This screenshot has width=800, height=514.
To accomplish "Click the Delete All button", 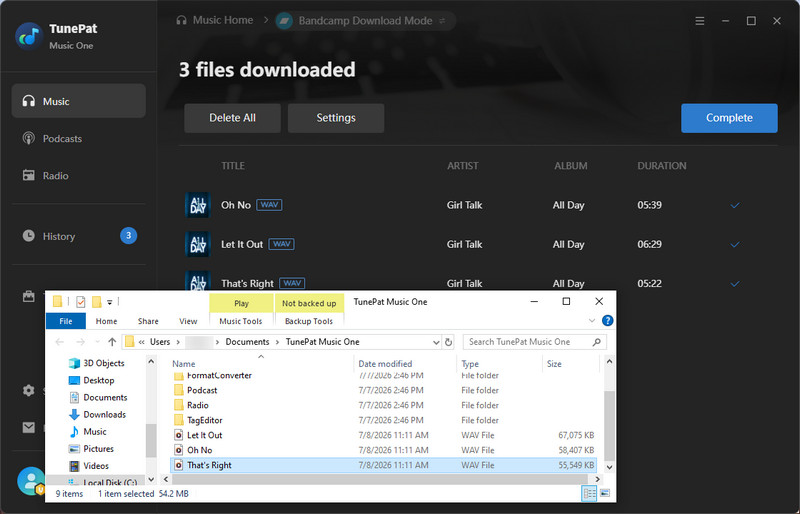I will pos(232,118).
